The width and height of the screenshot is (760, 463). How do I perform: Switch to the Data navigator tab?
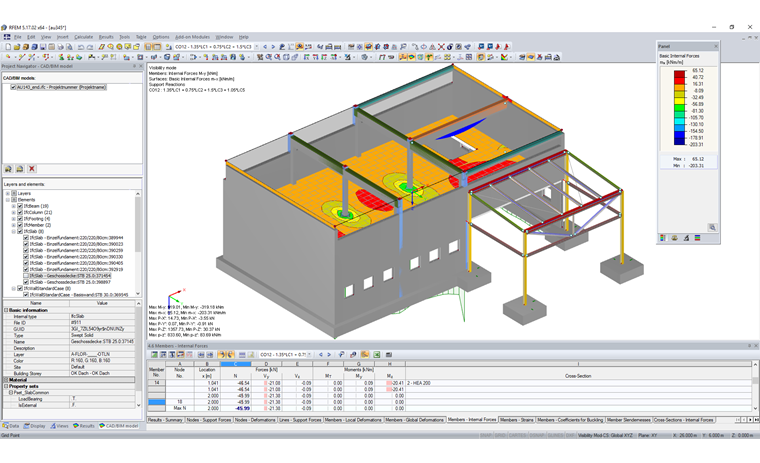pos(11,426)
